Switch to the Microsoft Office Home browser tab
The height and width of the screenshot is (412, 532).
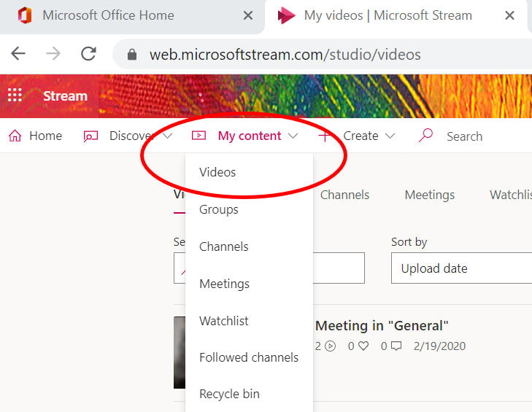coord(108,15)
